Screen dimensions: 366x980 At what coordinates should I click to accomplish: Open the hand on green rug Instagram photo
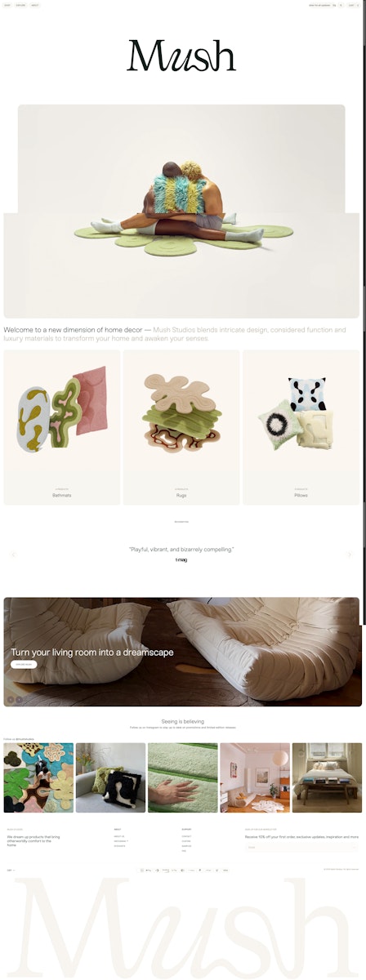[x=182, y=777]
